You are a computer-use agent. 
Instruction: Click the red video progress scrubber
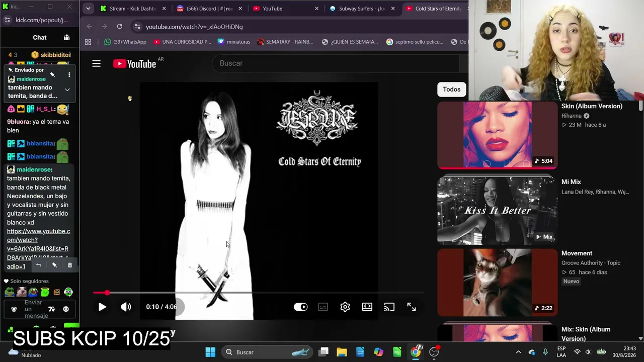[x=107, y=293]
